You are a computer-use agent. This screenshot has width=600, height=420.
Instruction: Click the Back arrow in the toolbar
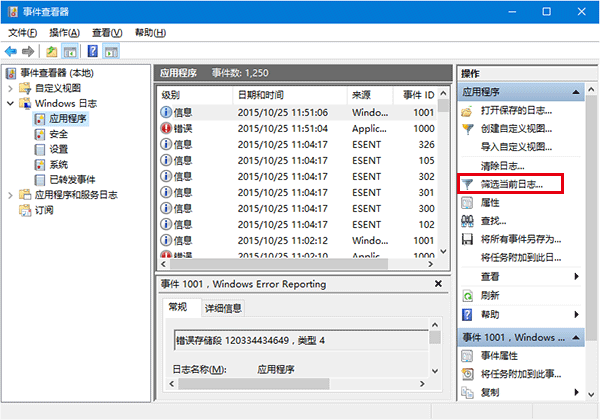[x=11, y=50]
